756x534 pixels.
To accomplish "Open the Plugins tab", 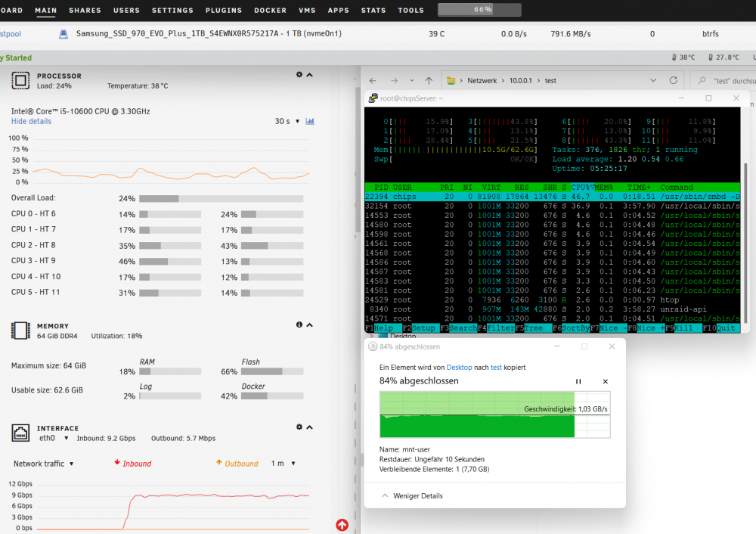I will point(224,10).
